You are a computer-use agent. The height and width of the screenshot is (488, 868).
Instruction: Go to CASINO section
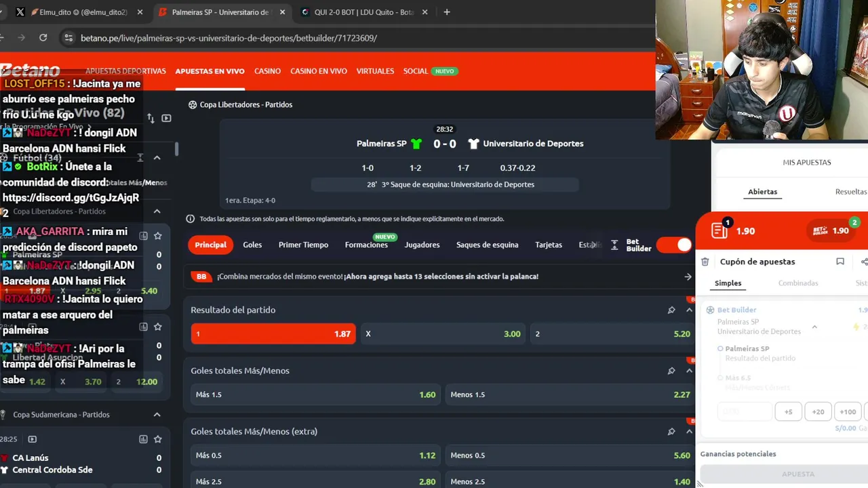(x=267, y=71)
